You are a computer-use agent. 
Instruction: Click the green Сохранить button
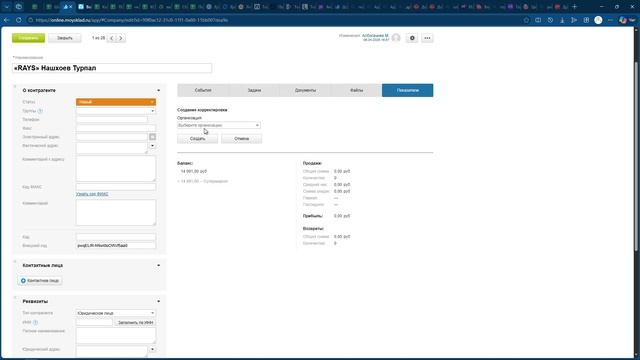click(x=28, y=38)
